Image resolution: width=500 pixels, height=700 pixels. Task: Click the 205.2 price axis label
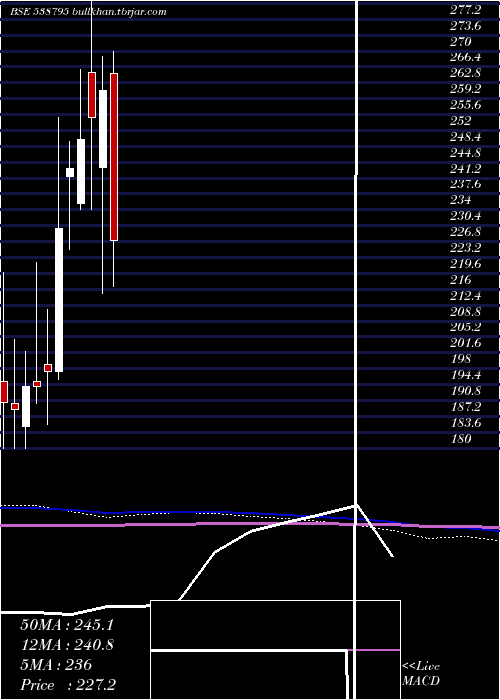point(465,327)
